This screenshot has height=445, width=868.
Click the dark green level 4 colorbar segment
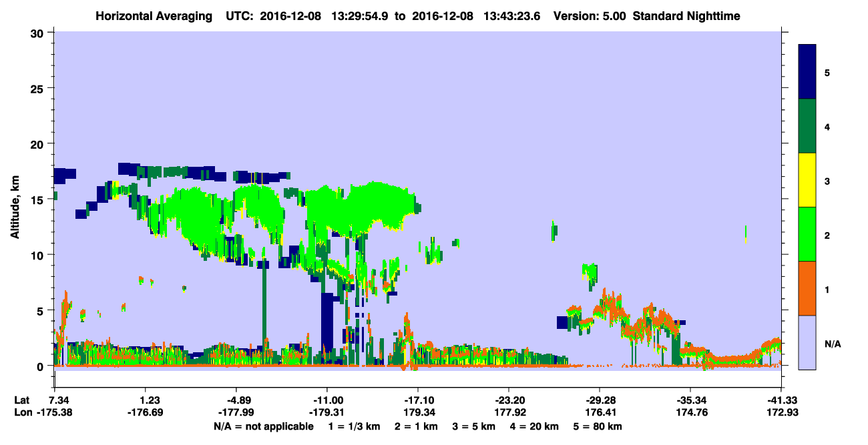[x=807, y=126]
